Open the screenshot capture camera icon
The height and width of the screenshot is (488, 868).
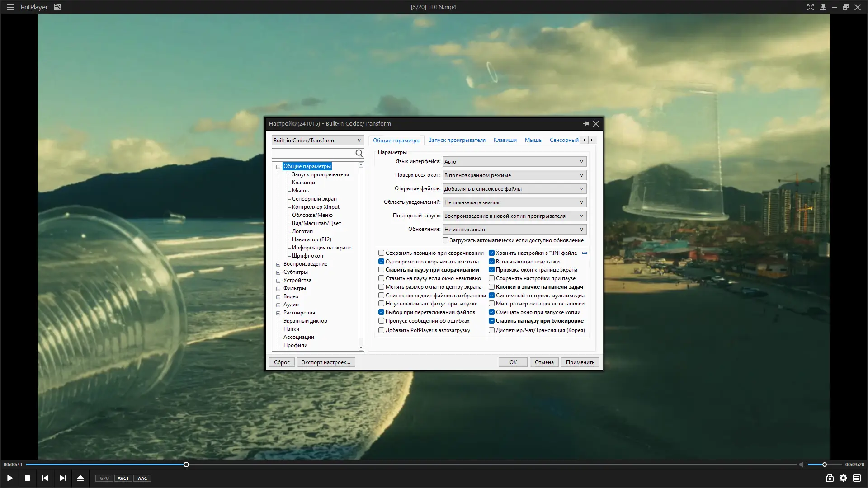[830, 478]
